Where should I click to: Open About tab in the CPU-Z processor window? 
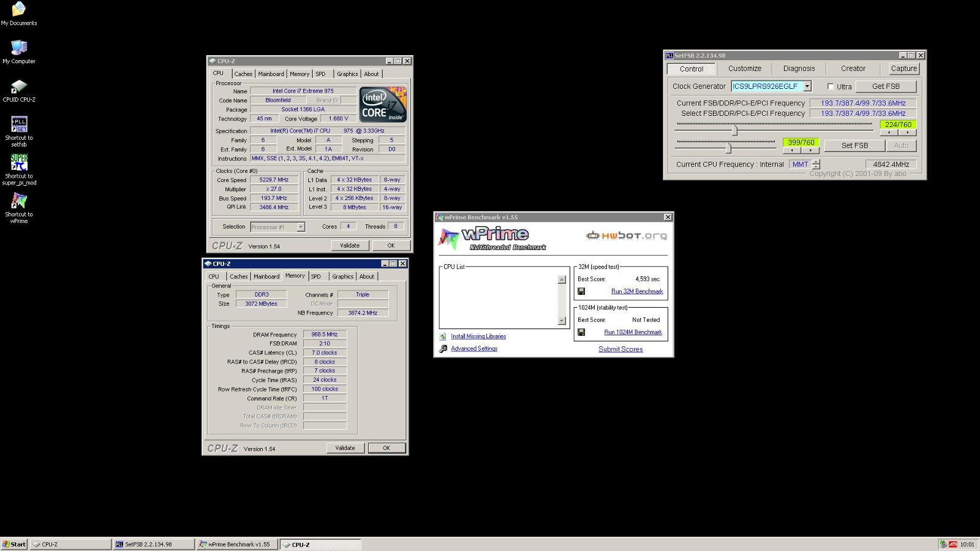[x=371, y=74]
